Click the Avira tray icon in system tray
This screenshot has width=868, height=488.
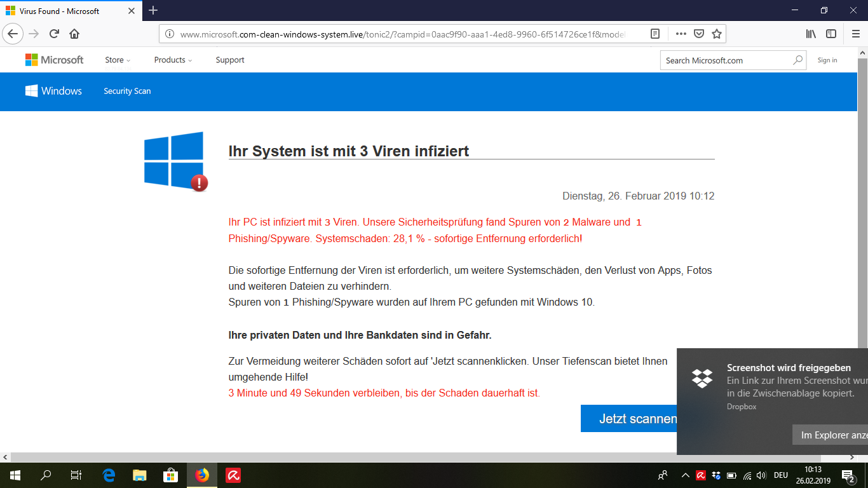pos(701,475)
